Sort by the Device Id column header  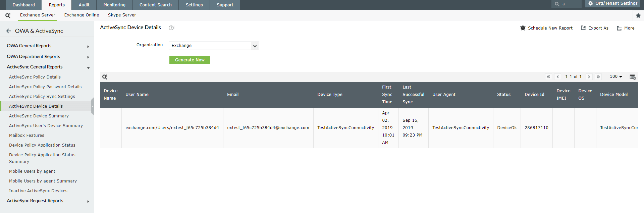[534, 95]
